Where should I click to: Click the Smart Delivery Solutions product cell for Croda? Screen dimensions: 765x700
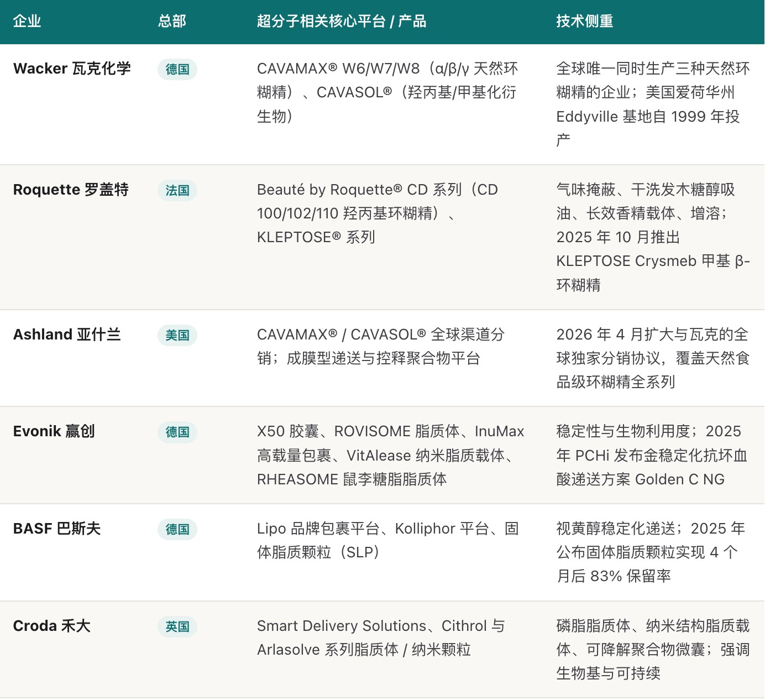coord(381,638)
